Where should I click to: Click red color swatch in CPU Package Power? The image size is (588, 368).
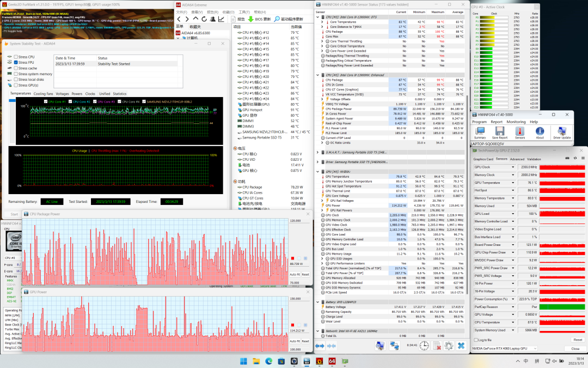[292, 258]
